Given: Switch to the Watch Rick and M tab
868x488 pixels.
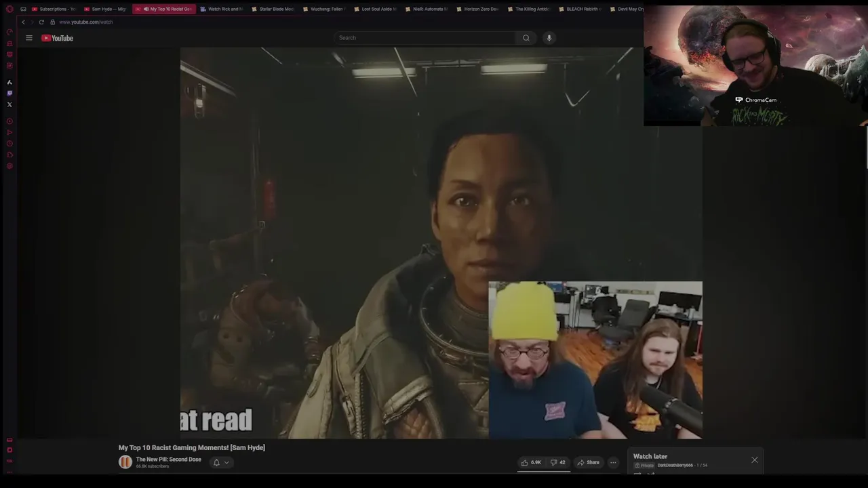Looking at the screenshot, I should coord(222,9).
